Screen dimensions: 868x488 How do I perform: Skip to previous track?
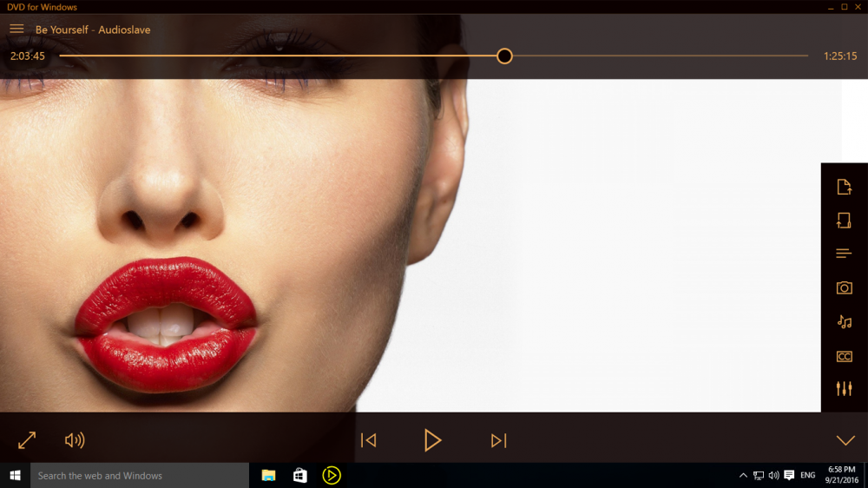369,440
